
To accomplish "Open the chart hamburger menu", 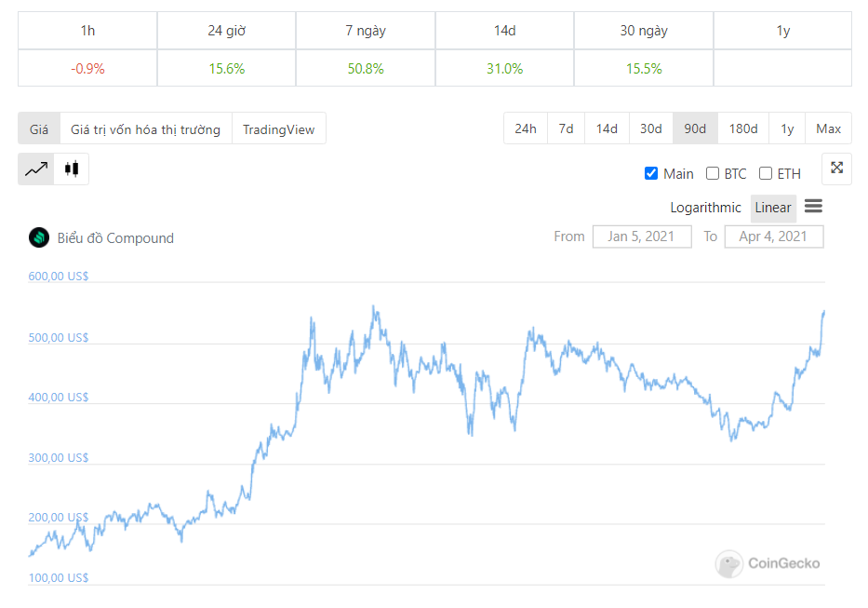I will pyautogui.click(x=813, y=207).
